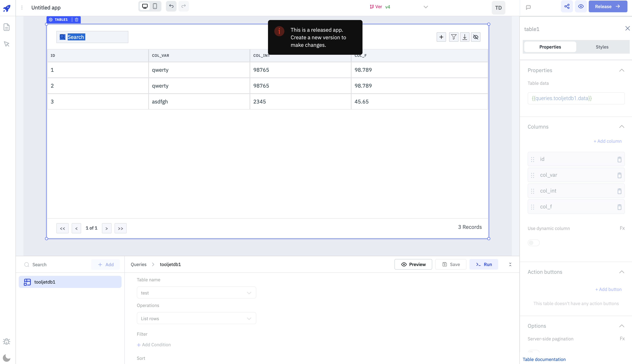Open the Operations List rows dropdown
Screen dimensions: 632x364
pyautogui.click(x=196, y=318)
